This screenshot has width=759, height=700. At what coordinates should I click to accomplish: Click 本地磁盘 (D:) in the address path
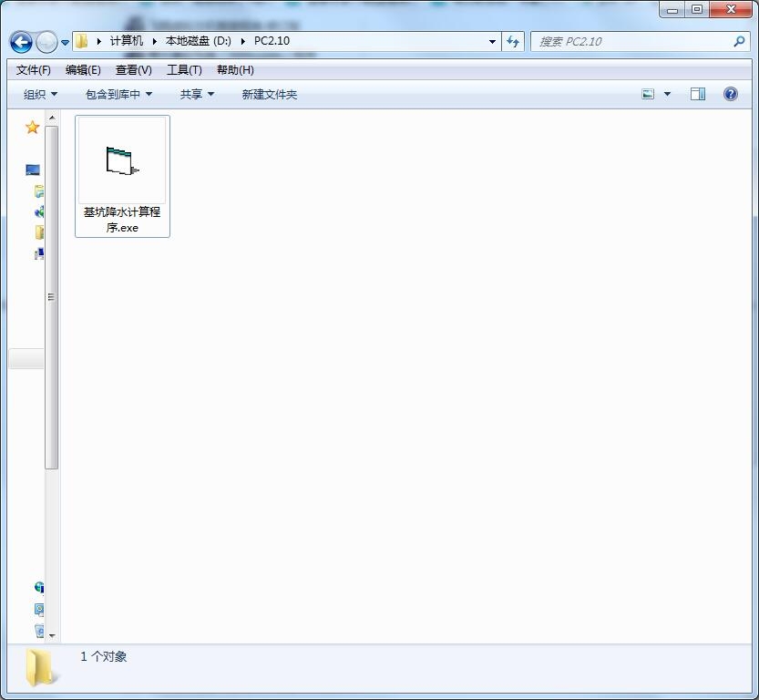(x=198, y=41)
